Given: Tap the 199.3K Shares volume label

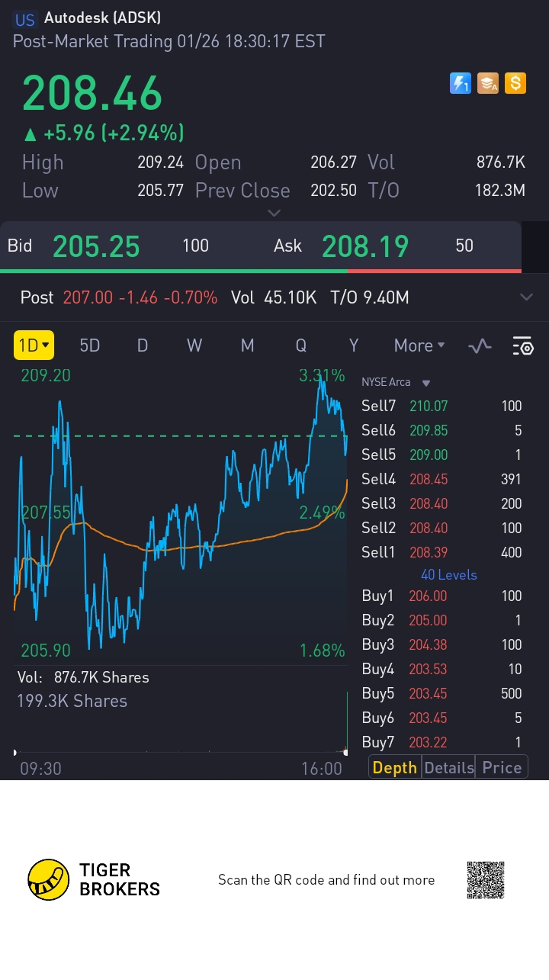Looking at the screenshot, I should pyautogui.click(x=72, y=702).
